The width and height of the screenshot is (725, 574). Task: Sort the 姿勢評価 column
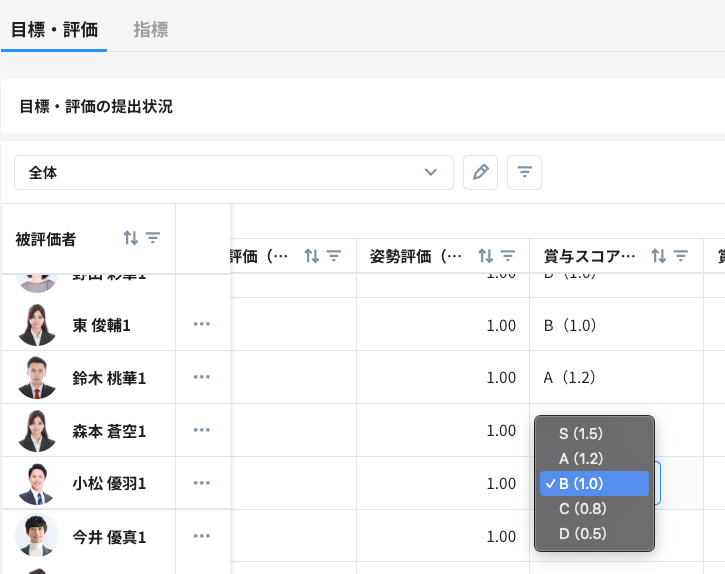pyautogui.click(x=486, y=256)
